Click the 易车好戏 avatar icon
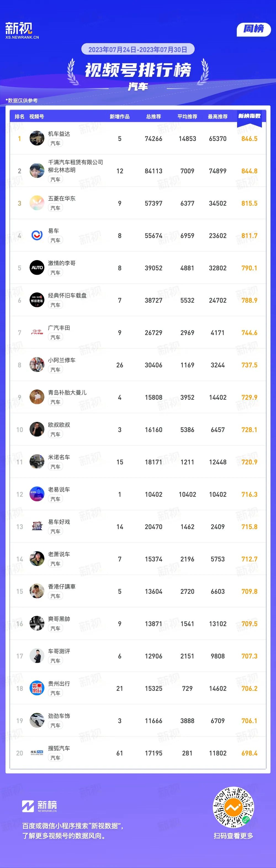The height and width of the screenshot is (868, 276). click(37, 526)
